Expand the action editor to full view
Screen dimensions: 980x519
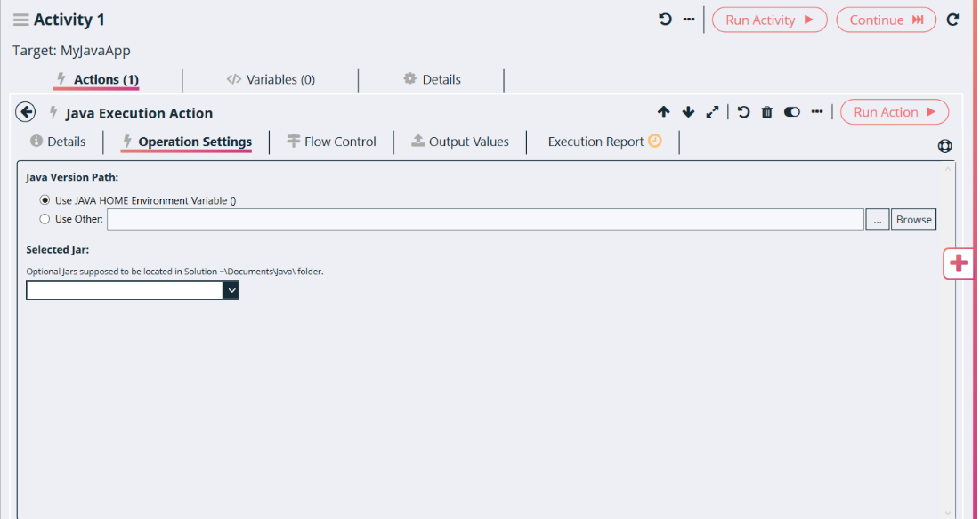(x=712, y=112)
